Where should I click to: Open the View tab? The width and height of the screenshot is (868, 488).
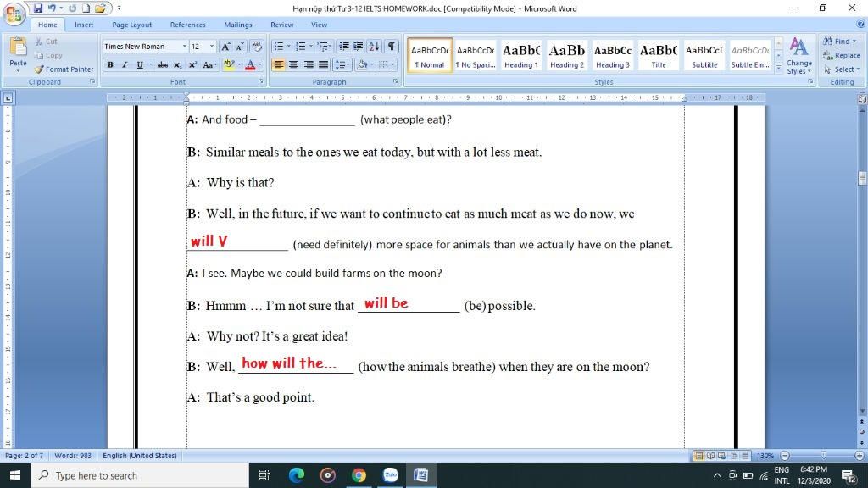pyautogui.click(x=319, y=25)
